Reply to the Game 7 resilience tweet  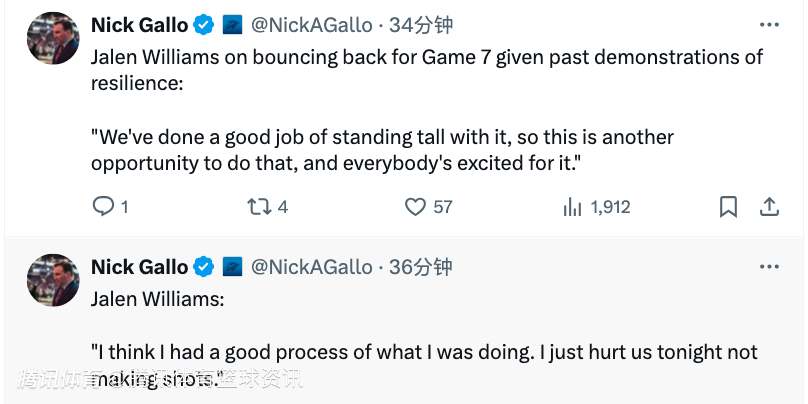pyautogui.click(x=104, y=207)
